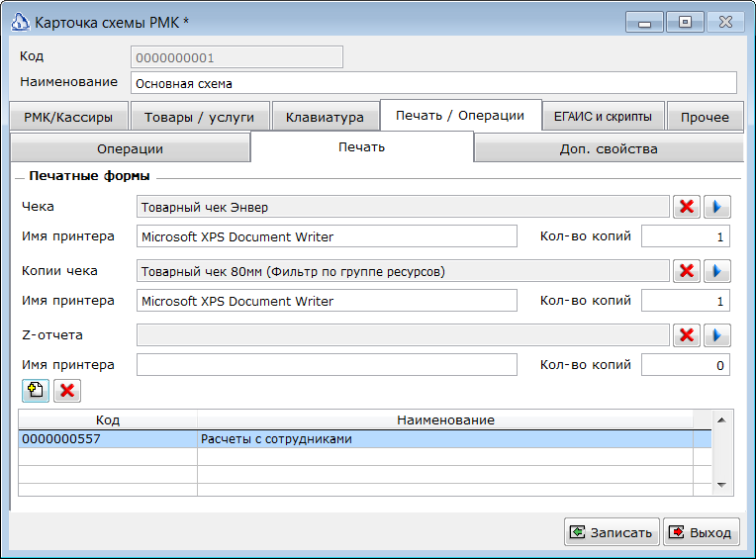Set Кол-во копий for Z-отчета printer
756x559 pixels.
(686, 365)
